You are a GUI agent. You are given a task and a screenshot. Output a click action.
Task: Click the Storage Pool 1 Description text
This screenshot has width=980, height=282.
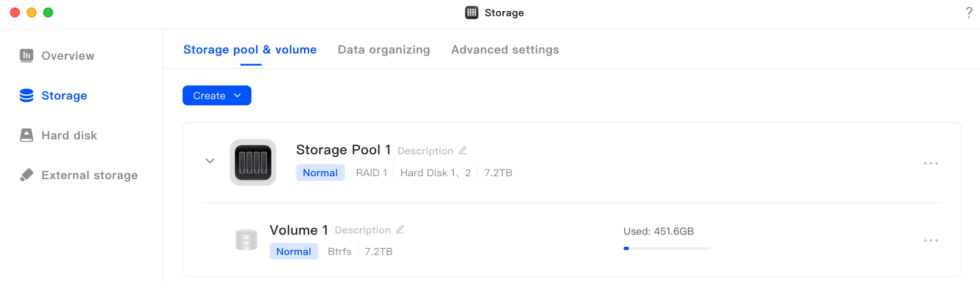point(425,151)
